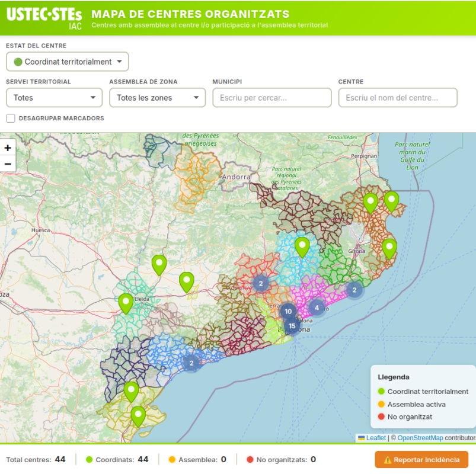Click the cluster marker with 4 near Mataró
The height and width of the screenshot is (474, 476).
[x=317, y=308]
